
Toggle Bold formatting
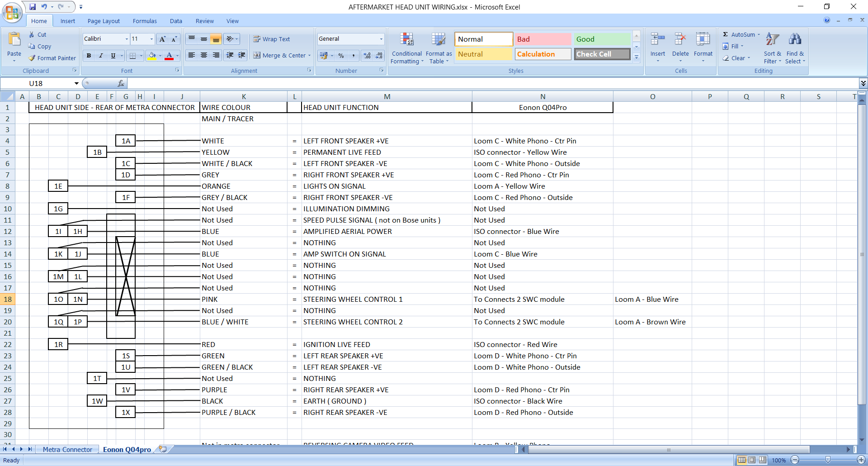point(89,56)
